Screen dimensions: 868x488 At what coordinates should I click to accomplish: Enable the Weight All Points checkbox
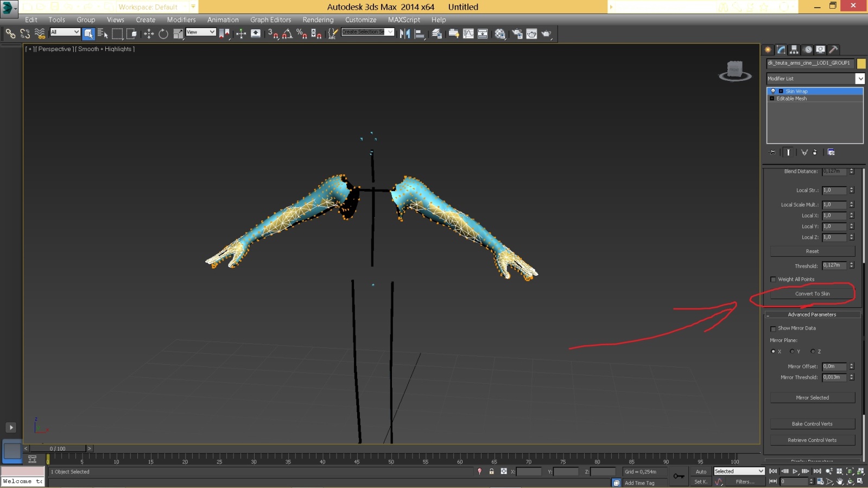tap(774, 280)
